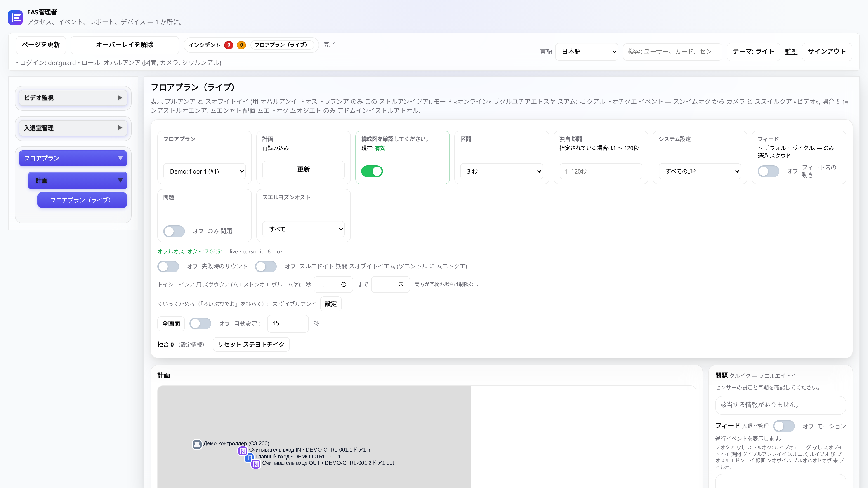Select the Считыватель вход OUT reader icon

[x=256, y=464]
